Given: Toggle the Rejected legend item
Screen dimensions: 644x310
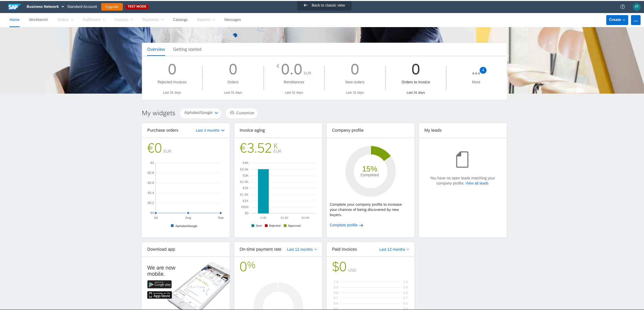Looking at the screenshot, I should click(273, 226).
